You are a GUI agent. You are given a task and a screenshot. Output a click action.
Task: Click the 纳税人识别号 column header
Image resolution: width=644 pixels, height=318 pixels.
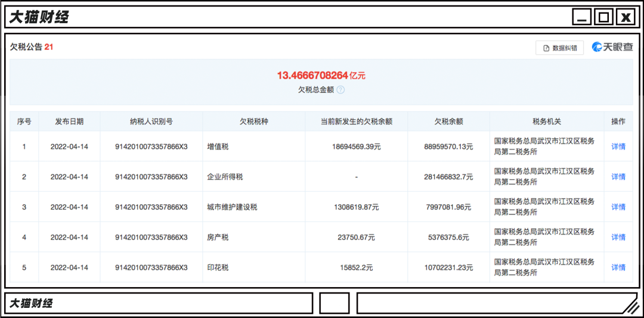(151, 121)
